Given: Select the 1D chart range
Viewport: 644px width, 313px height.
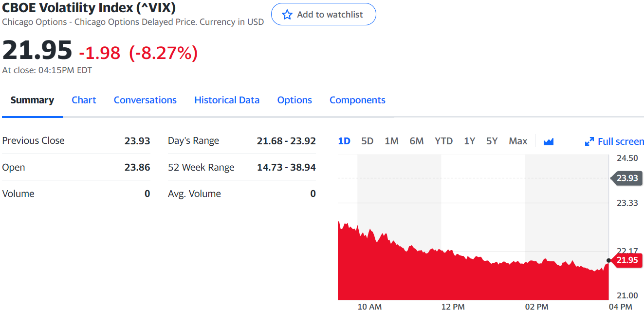Looking at the screenshot, I should tap(344, 141).
